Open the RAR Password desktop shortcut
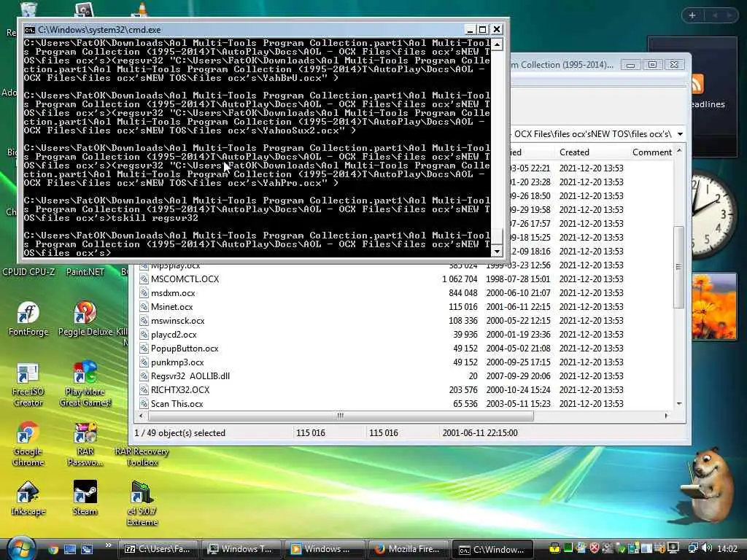 [x=85, y=444]
